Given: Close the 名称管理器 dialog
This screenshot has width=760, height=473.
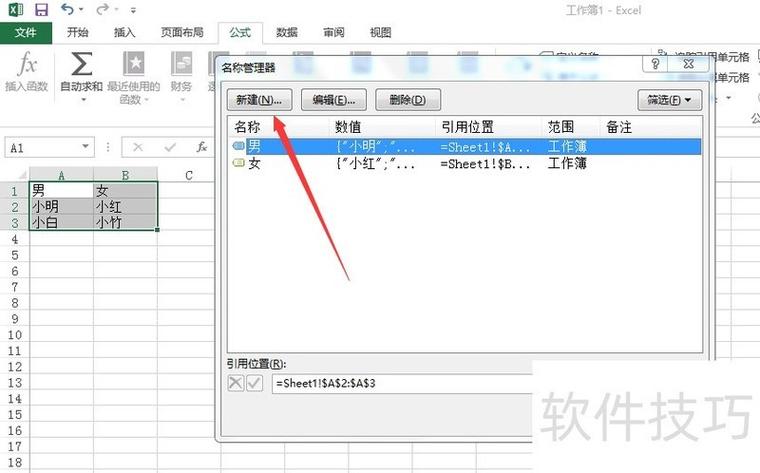Looking at the screenshot, I should click(689, 63).
